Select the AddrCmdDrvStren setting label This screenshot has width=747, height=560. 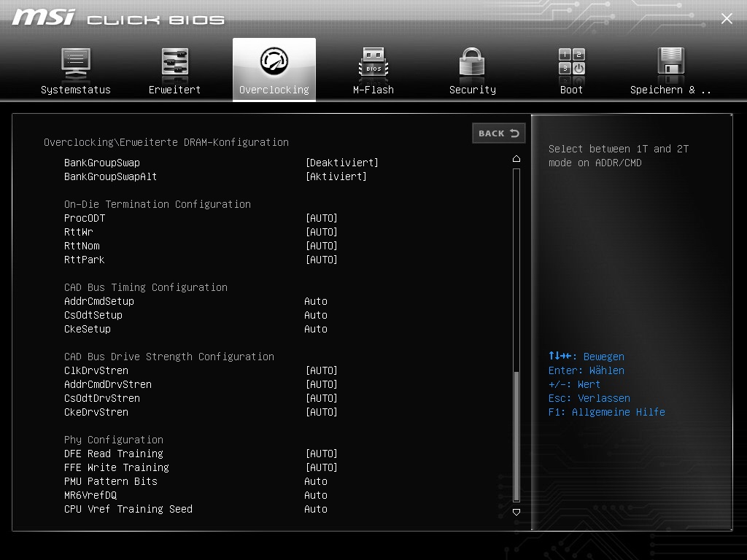[x=108, y=384]
